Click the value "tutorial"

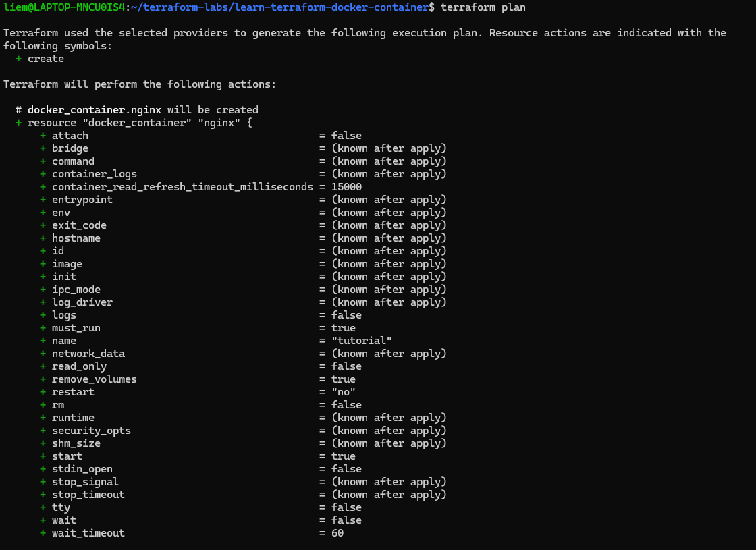362,341
